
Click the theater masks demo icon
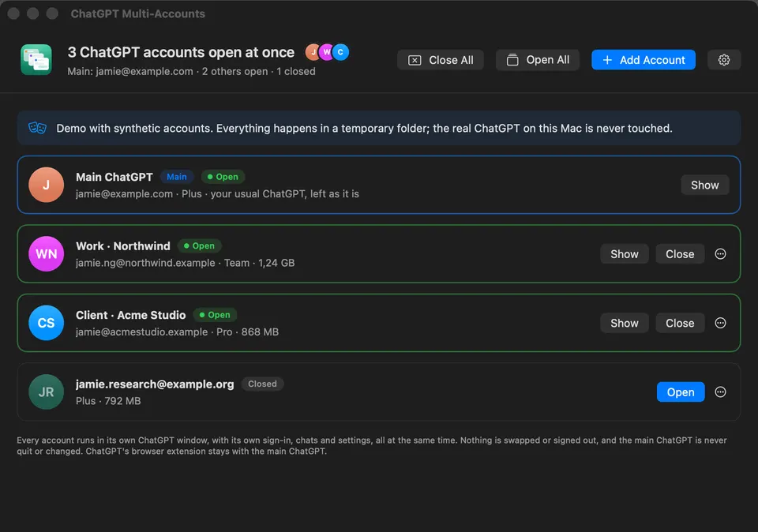pos(37,128)
